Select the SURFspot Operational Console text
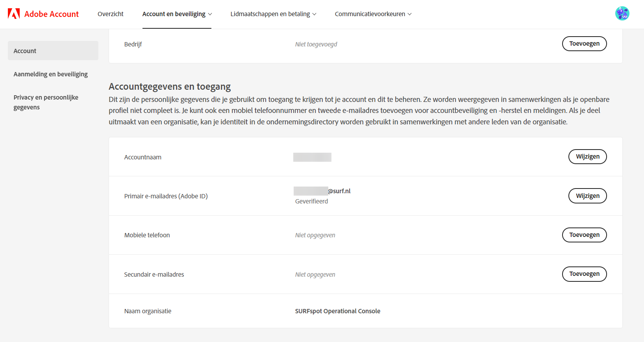The width and height of the screenshot is (644, 342). tap(338, 311)
